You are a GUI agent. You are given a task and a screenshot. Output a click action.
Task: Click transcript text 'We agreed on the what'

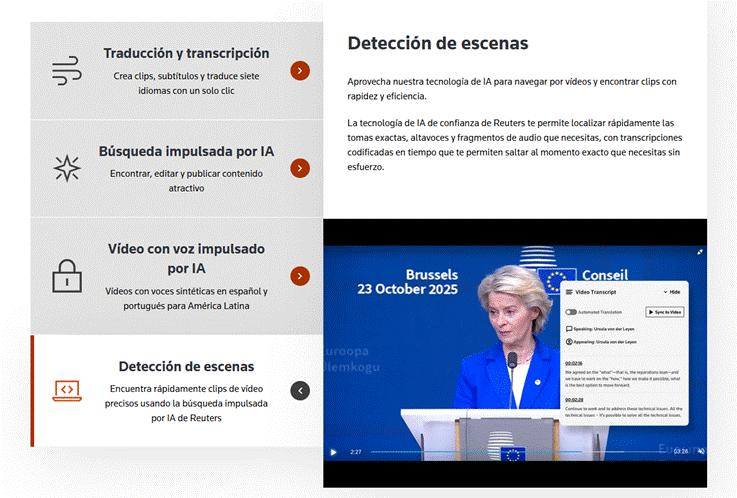point(622,378)
